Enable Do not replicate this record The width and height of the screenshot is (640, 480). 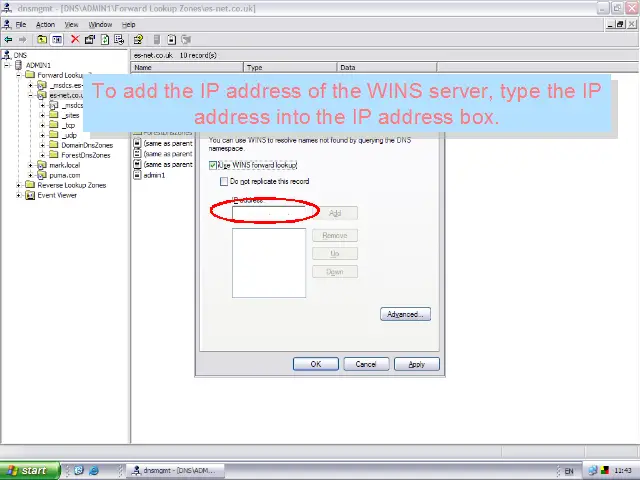point(224,182)
